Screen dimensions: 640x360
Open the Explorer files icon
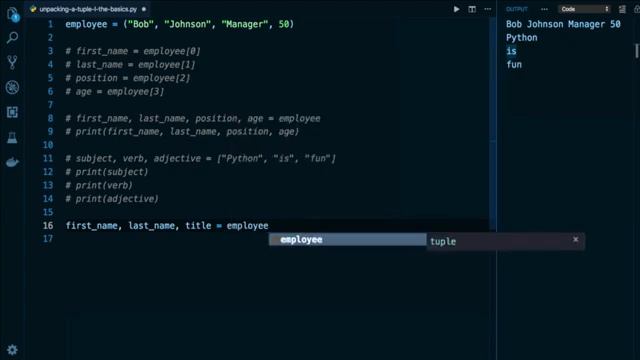(13, 14)
